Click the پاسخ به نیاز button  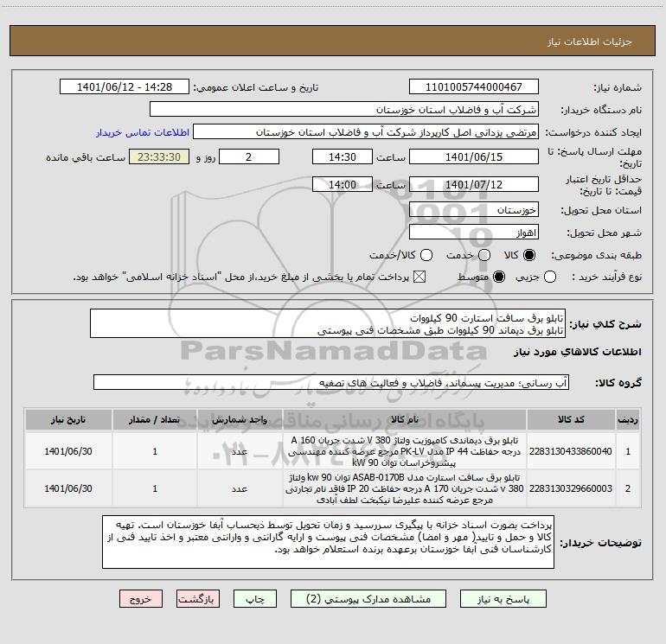point(503,599)
